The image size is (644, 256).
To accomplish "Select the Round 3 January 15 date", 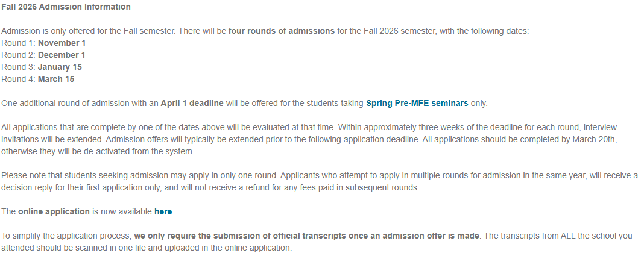I will [x=60, y=67].
